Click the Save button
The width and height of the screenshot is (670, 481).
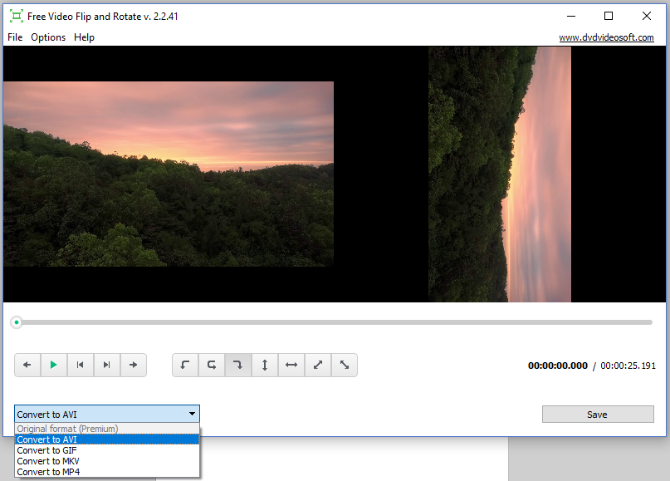(597, 414)
